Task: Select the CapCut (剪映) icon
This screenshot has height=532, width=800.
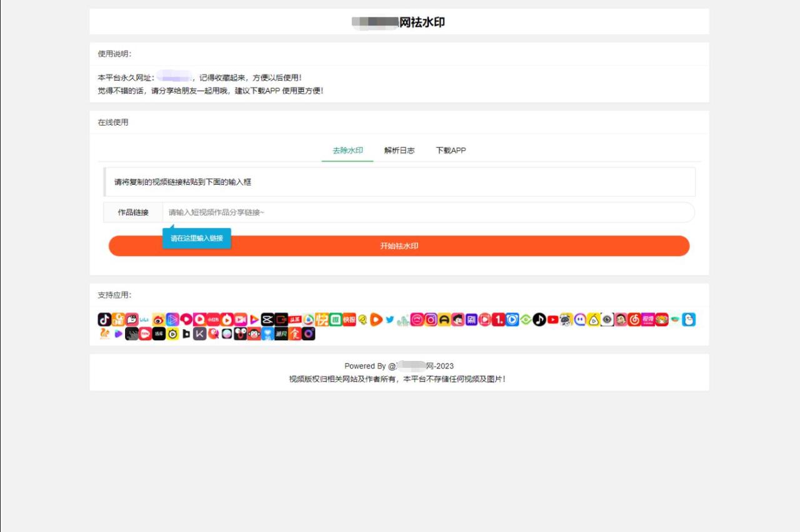Action: [268, 320]
